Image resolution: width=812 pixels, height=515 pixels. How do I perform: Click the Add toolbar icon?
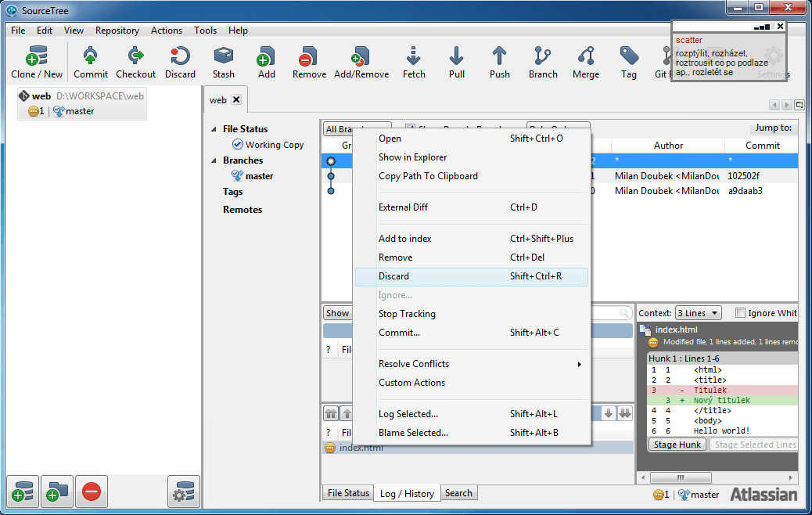coord(266,56)
